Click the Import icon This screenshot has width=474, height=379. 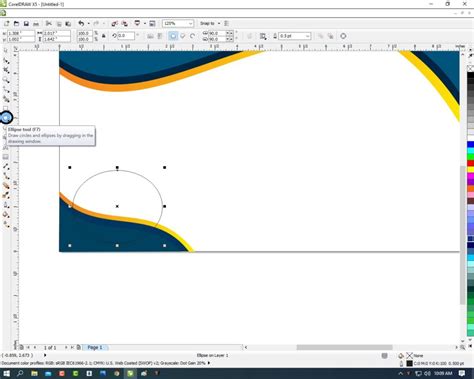[115, 23]
